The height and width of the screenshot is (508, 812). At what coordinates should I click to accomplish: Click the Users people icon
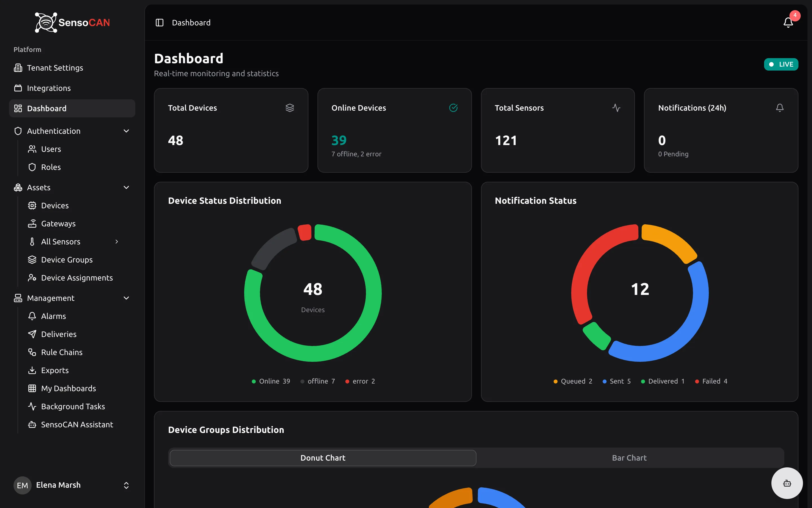click(x=32, y=149)
